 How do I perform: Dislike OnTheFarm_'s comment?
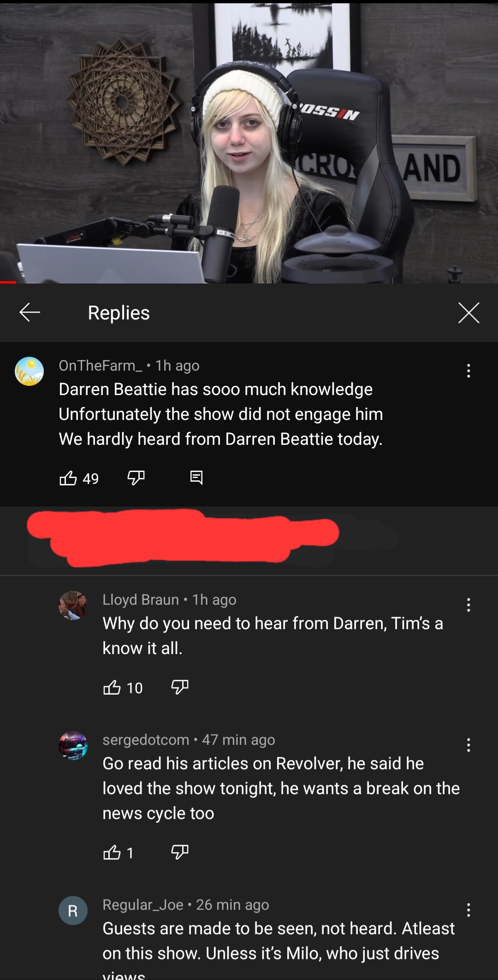pos(136,478)
